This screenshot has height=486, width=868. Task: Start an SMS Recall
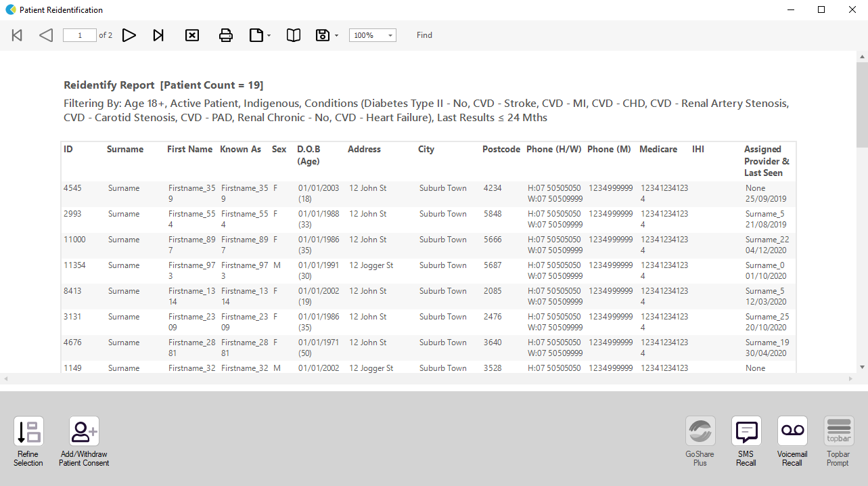tap(746, 442)
